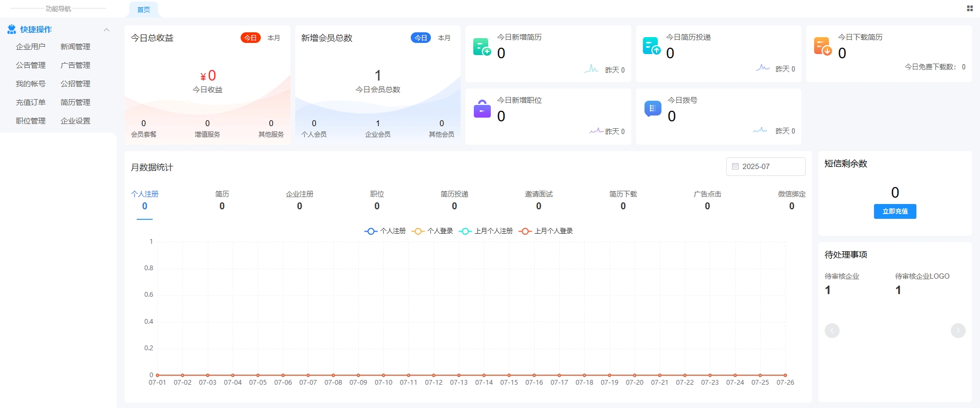This screenshot has height=408, width=980.
Task: Toggle 今日 in the 新增会员总数 card
Action: pos(421,38)
